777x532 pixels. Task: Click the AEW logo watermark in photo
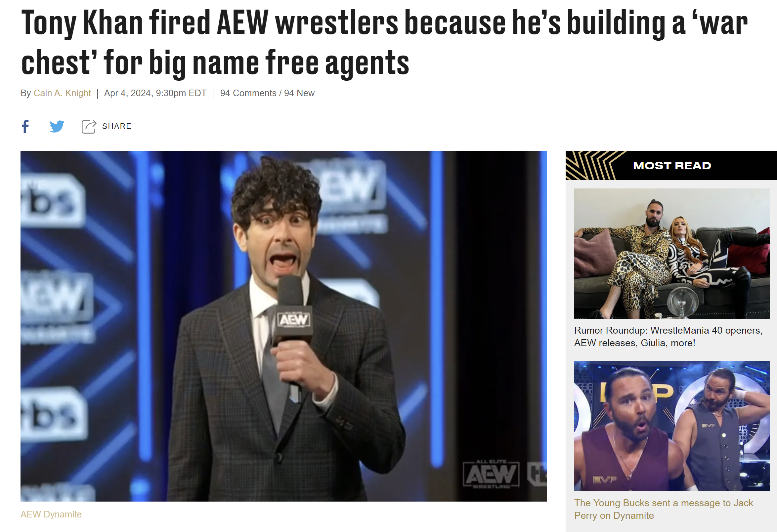point(491,474)
